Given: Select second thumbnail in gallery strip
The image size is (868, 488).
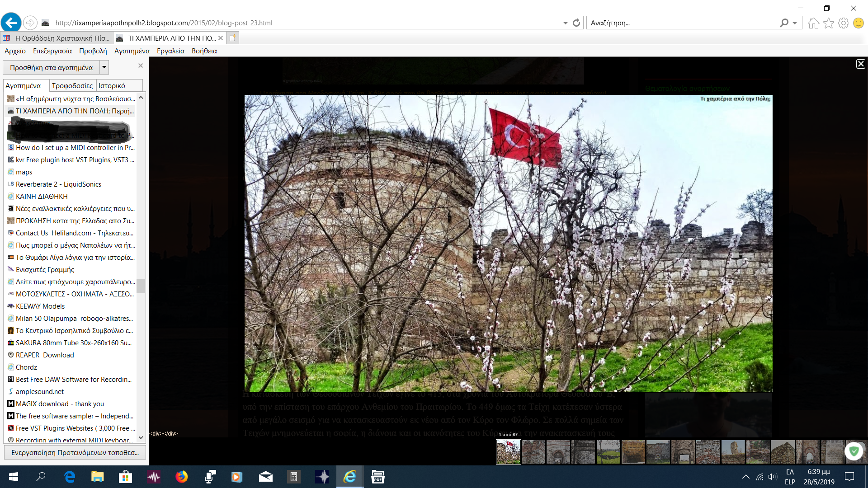Looking at the screenshot, I should 533,451.
